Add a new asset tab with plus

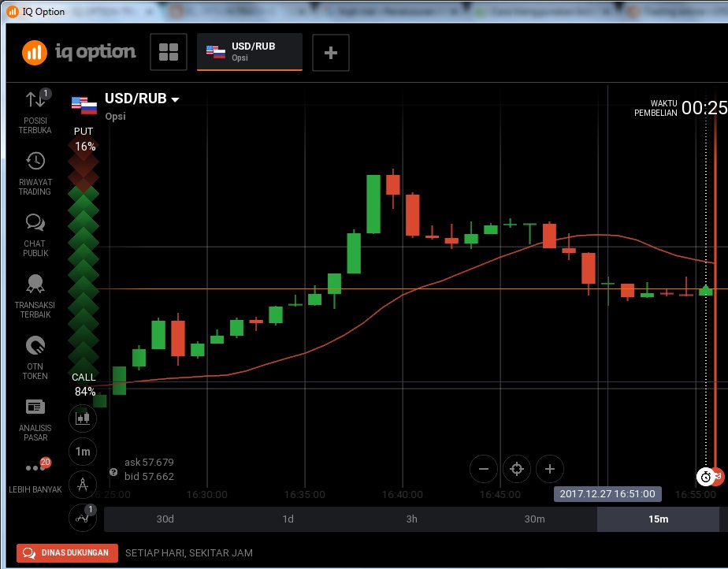pyautogui.click(x=331, y=53)
